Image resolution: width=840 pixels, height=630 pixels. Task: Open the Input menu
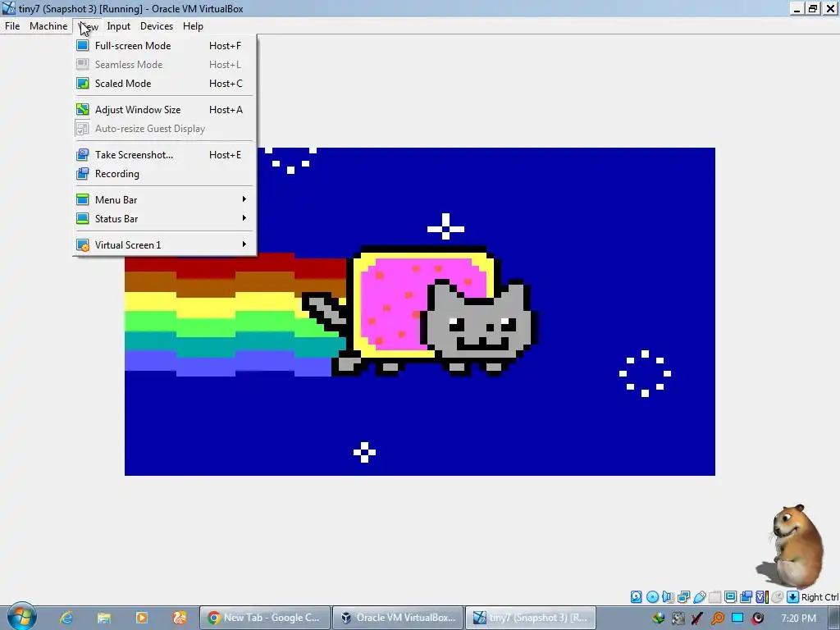point(118,25)
